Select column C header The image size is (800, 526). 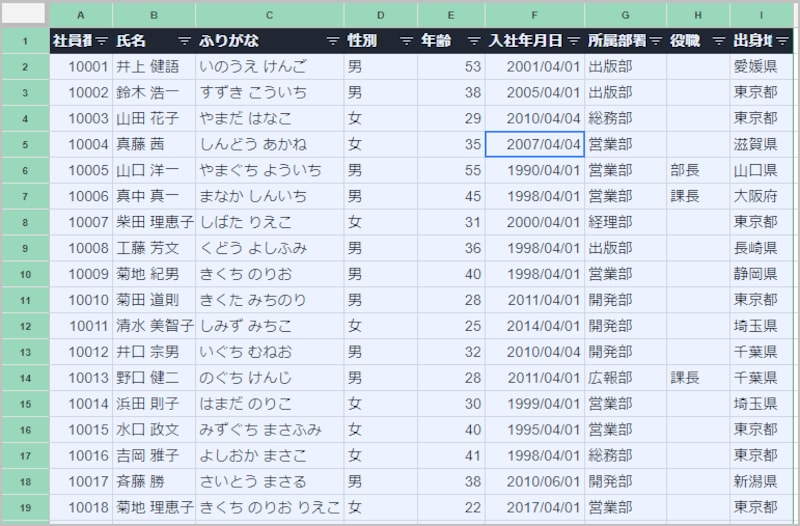269,15
